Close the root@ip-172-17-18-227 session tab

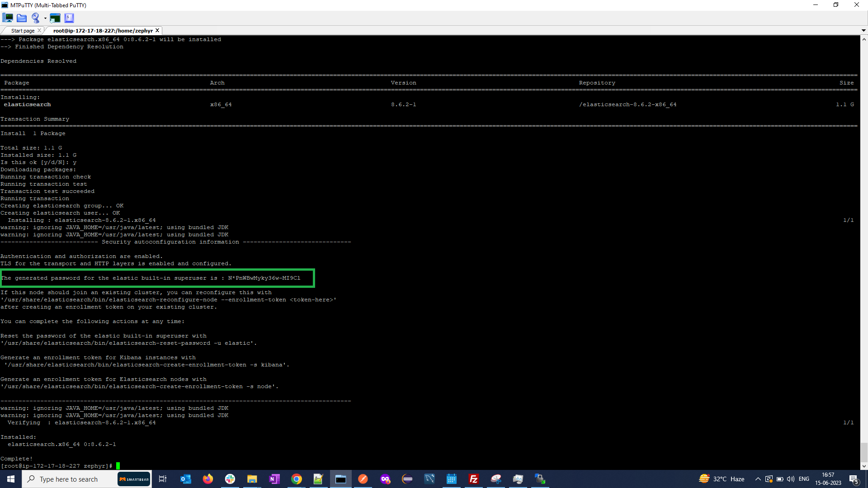[157, 30]
